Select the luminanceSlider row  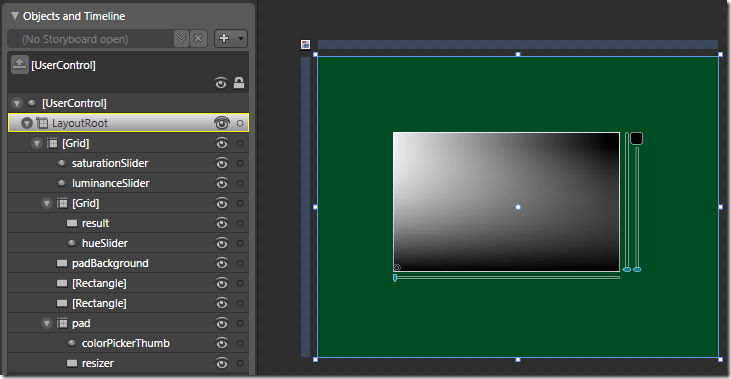click(x=128, y=183)
